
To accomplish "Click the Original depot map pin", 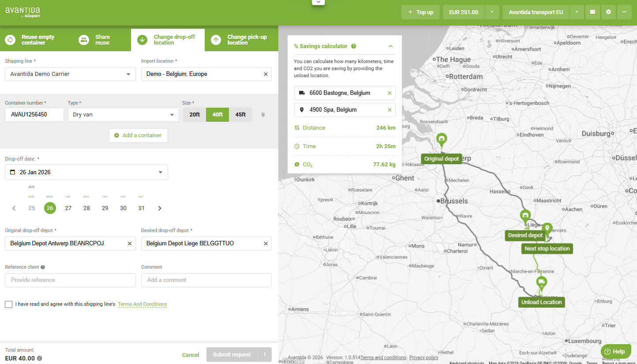I will click(x=441, y=140).
